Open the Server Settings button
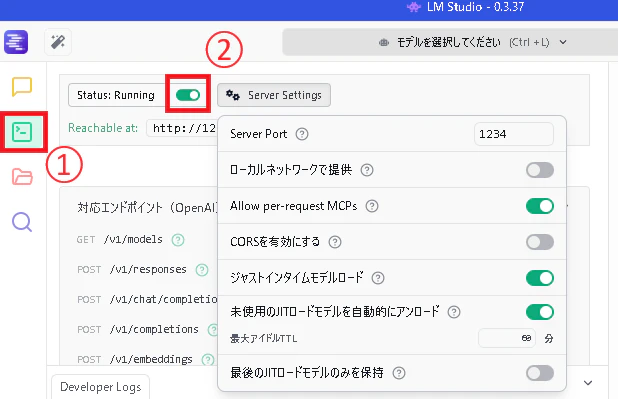This screenshot has width=618, height=399. point(274,95)
